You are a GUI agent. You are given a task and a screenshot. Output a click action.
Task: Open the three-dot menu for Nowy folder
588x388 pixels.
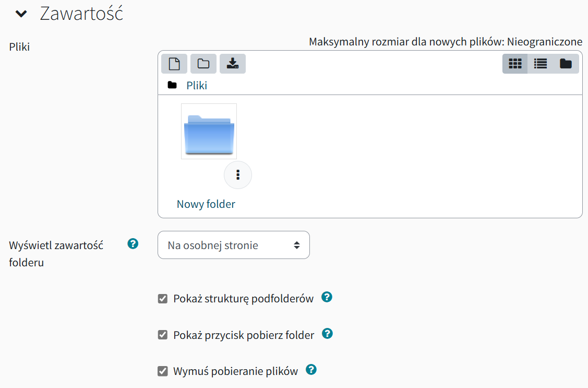pos(238,175)
